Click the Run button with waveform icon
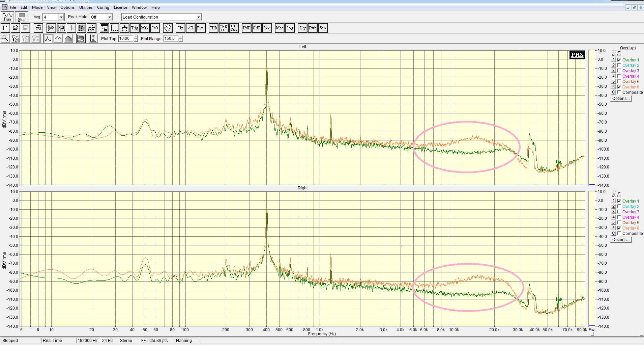The image size is (644, 345). pos(7,17)
